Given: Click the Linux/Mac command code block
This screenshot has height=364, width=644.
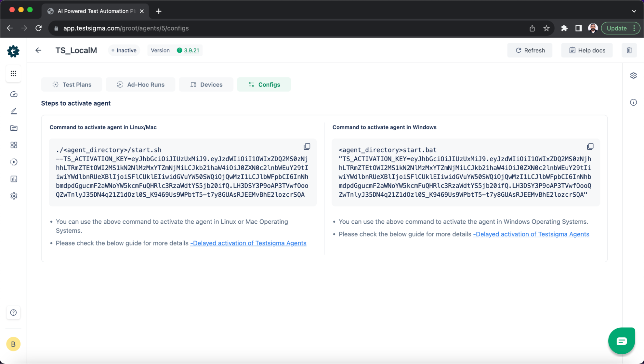Looking at the screenshot, I should pos(183,173).
